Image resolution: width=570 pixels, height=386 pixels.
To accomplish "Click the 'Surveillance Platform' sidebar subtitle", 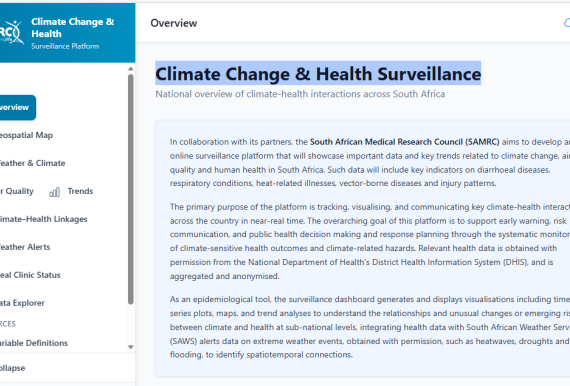I will [x=65, y=47].
